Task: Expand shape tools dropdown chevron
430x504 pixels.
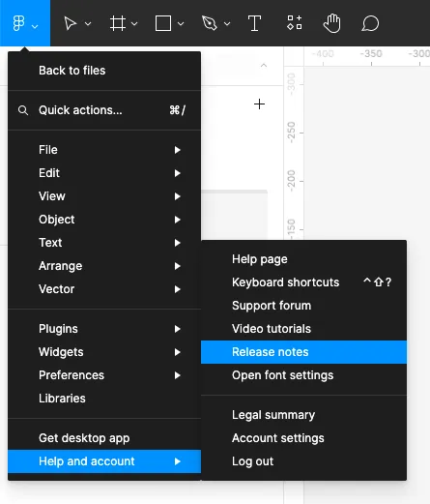Action: 181,23
